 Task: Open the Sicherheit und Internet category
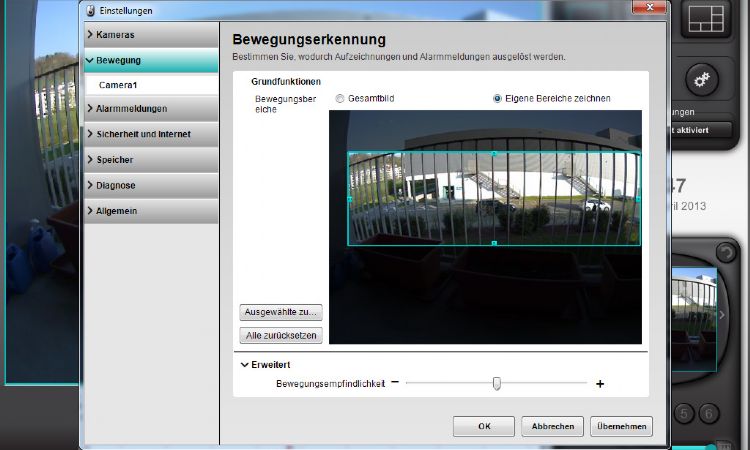tap(150, 134)
